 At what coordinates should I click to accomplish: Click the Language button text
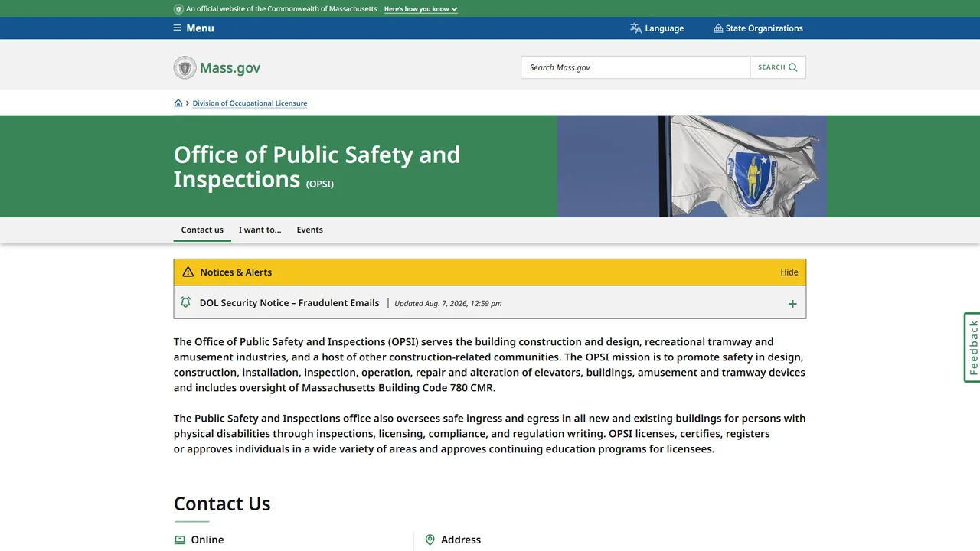click(665, 28)
